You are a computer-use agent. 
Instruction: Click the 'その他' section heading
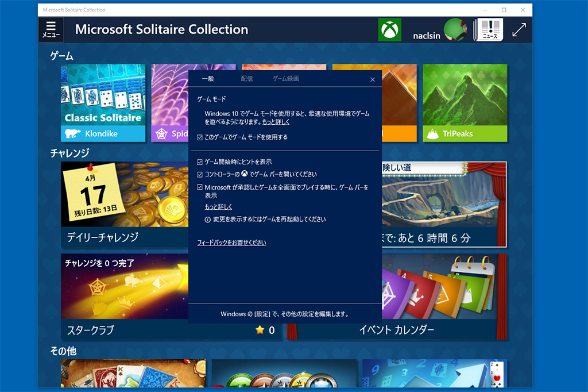[63, 351]
